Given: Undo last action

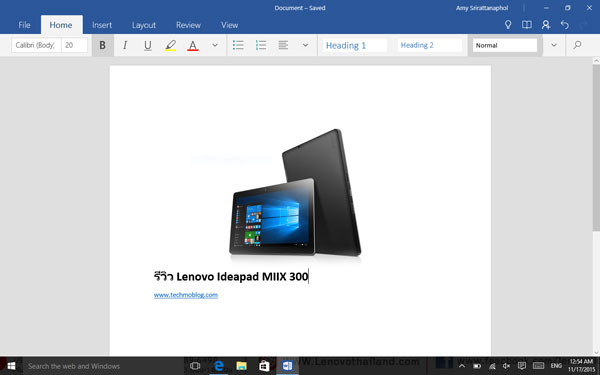Looking at the screenshot, I should tap(565, 25).
